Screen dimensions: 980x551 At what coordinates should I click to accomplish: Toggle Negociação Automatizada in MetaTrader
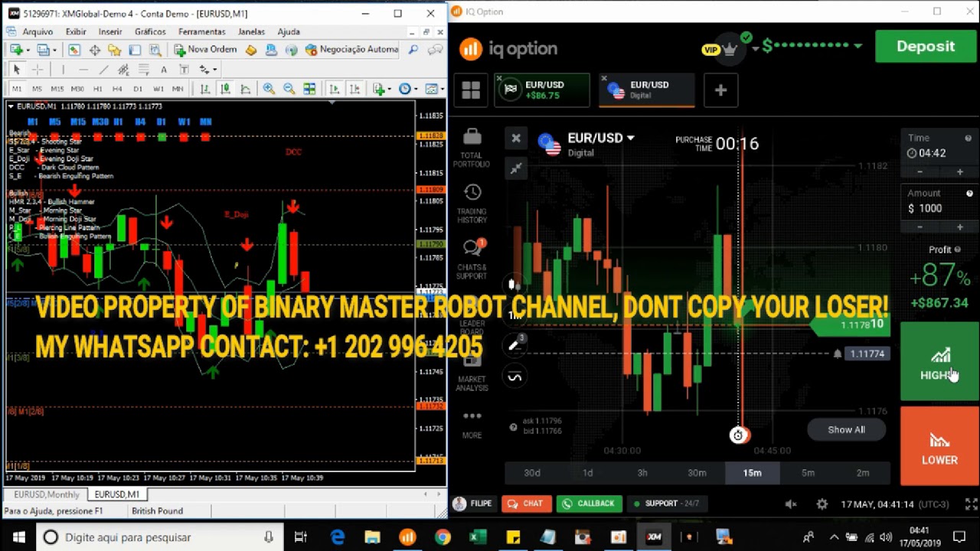[x=351, y=50]
